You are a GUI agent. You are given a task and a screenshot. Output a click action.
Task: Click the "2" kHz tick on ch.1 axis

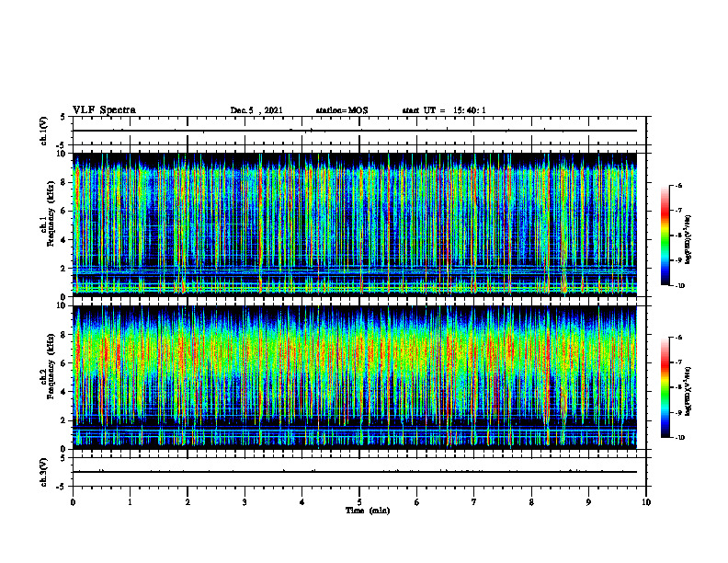tap(63, 269)
